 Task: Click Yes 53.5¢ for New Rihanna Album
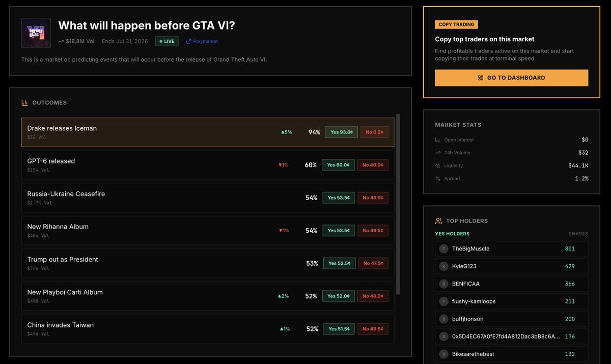tap(339, 231)
